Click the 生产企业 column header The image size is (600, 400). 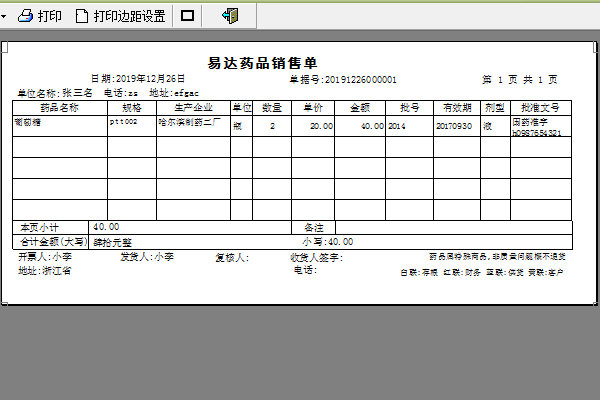pos(193,106)
